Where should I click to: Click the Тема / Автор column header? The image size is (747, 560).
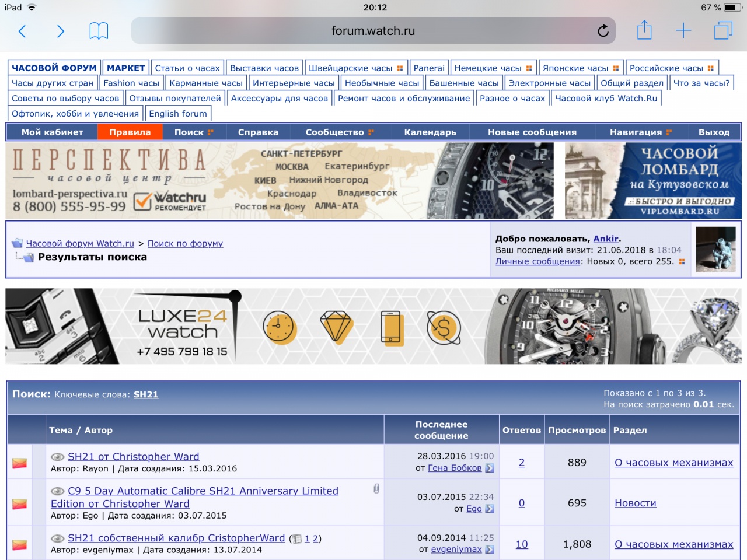pyautogui.click(x=81, y=430)
